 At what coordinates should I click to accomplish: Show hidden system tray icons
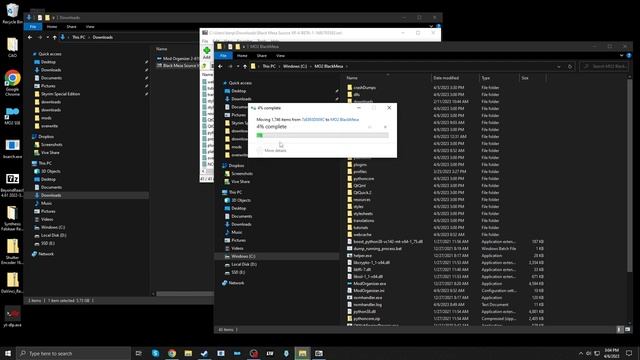(581, 353)
